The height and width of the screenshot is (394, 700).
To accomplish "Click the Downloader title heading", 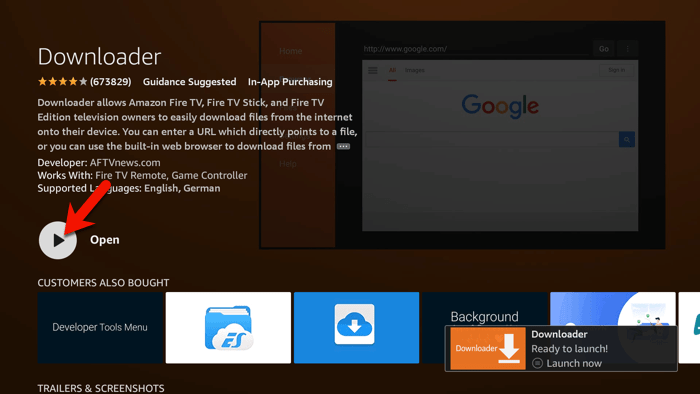I will point(99,57).
